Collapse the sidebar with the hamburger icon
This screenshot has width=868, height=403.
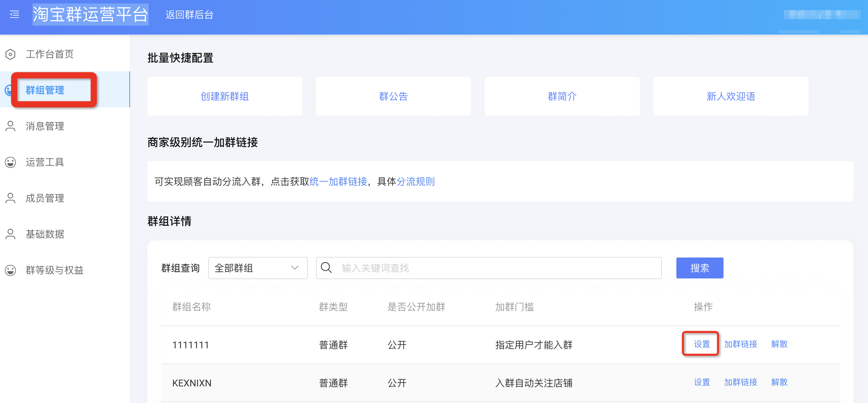click(x=15, y=15)
